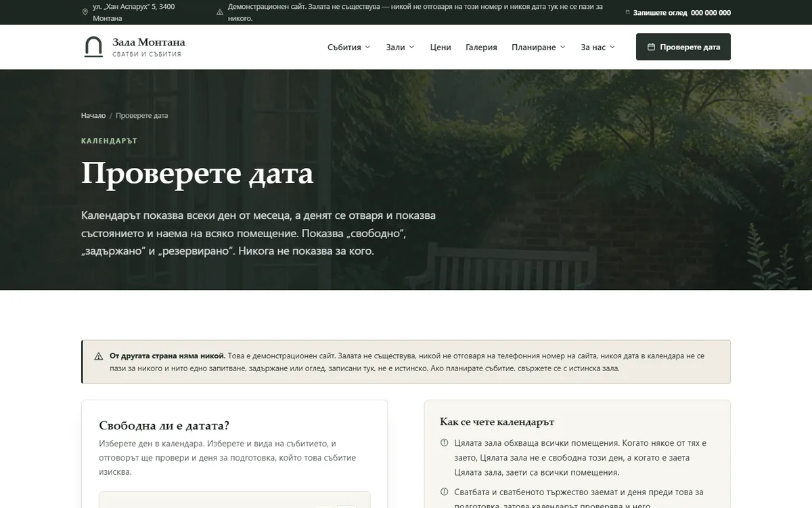Click calendar icon inside Проверете дата button
This screenshot has height=508, width=812.
click(x=651, y=47)
